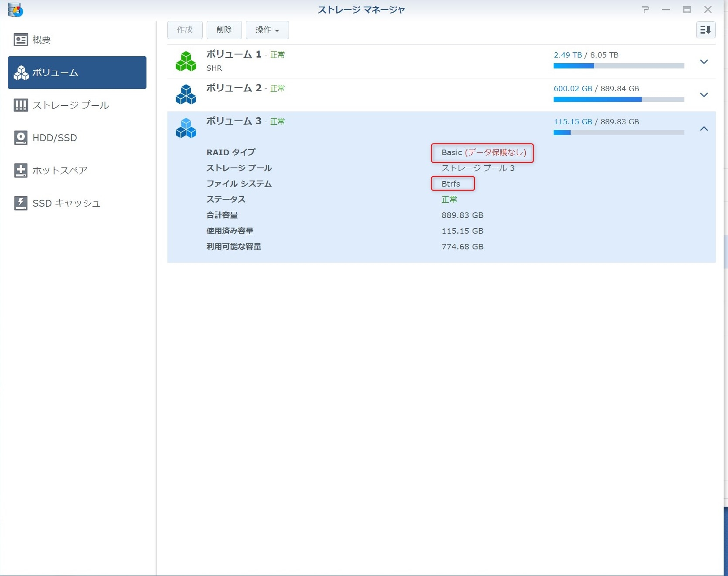Open the 概要 overview section
Image resolution: width=728 pixels, height=576 pixels.
(41, 40)
